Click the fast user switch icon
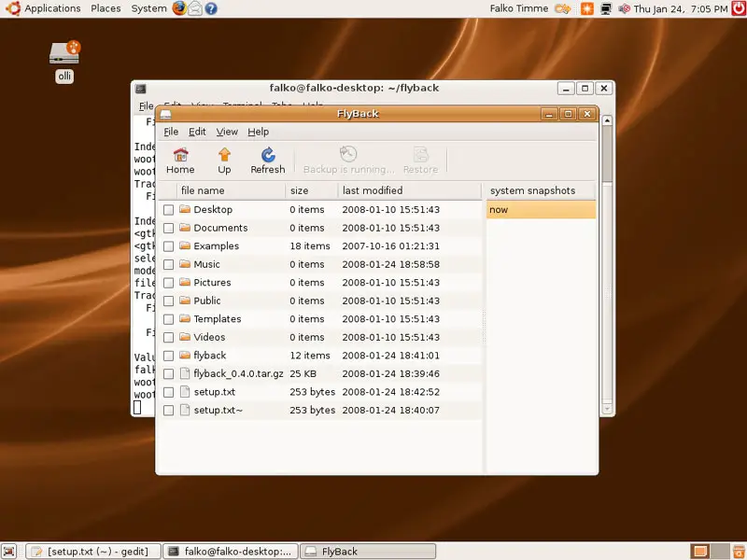Screen dimensions: 747x560 (563, 8)
